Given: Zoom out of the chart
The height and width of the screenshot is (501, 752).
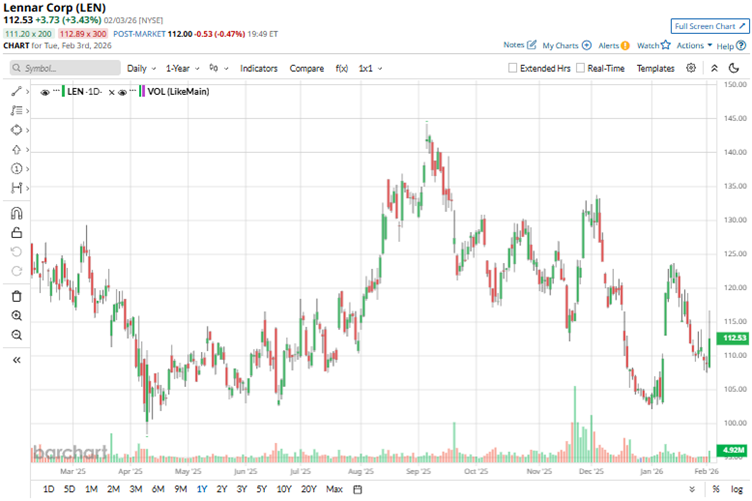Looking at the screenshot, I should (x=16, y=335).
